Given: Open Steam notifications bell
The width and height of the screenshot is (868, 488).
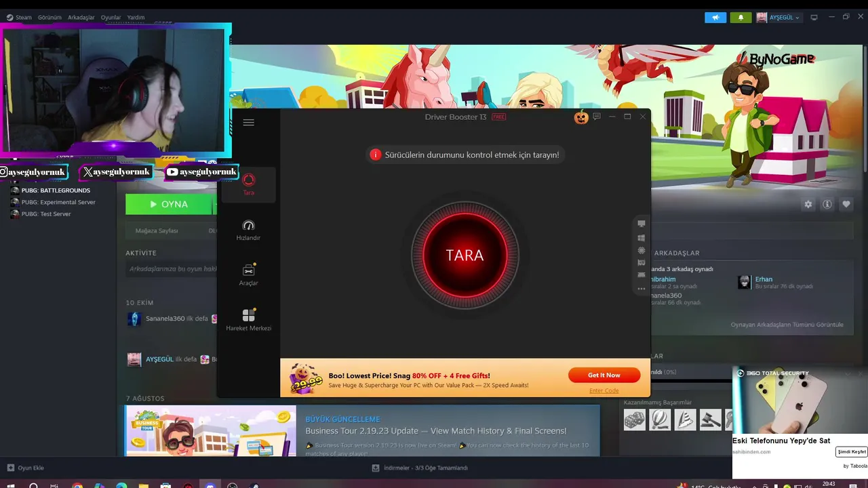Looking at the screenshot, I should pos(741,18).
